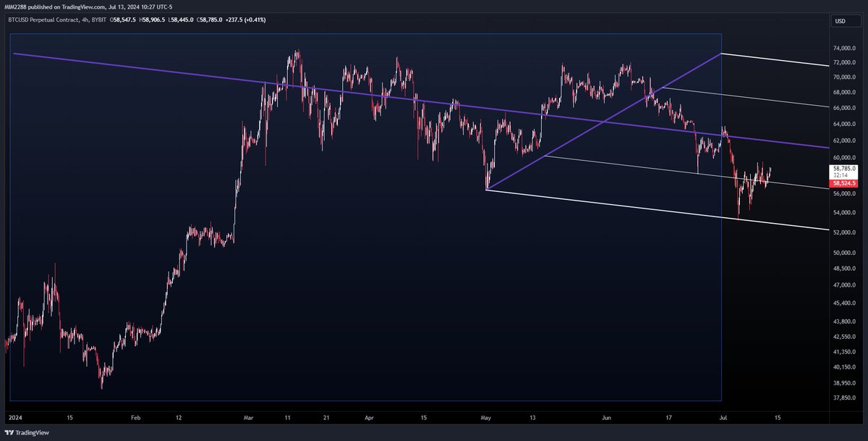Viewport: 868px width, 441px height.
Task: Click the 32:14 bar countdown timer
Action: [x=841, y=175]
